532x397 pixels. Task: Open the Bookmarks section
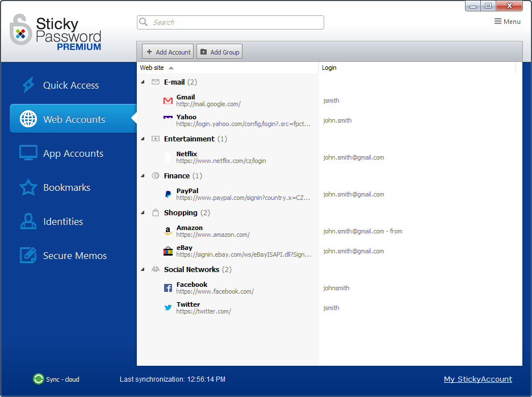[73, 187]
